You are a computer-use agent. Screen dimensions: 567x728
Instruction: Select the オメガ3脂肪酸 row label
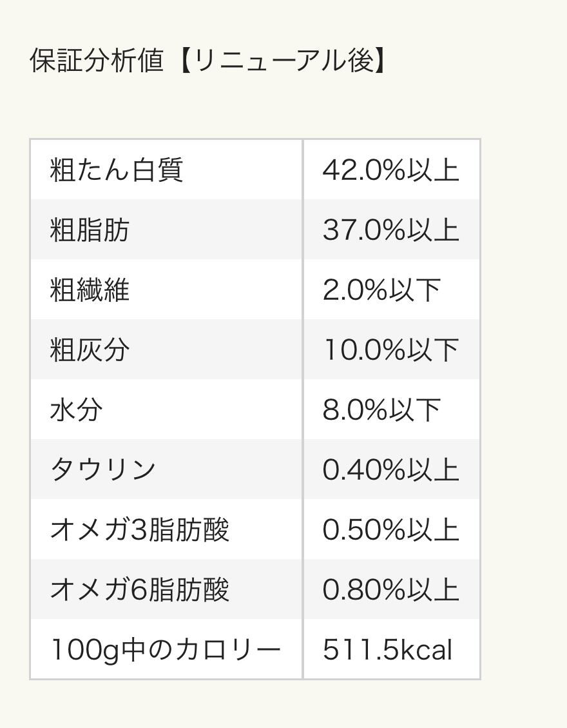140,530
